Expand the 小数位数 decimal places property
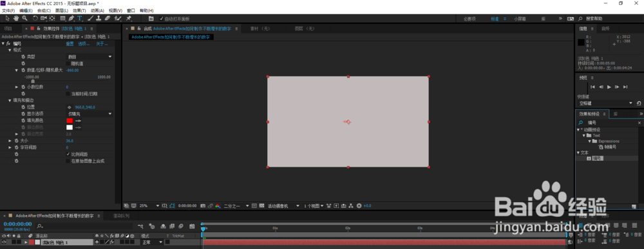Viewport: 644px width, 249px height. coord(17,87)
